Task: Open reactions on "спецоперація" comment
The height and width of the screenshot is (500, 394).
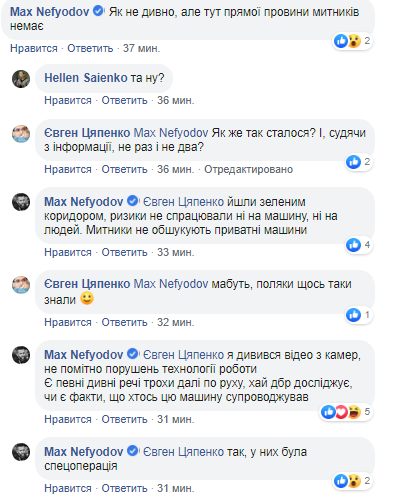Action: tap(352, 481)
